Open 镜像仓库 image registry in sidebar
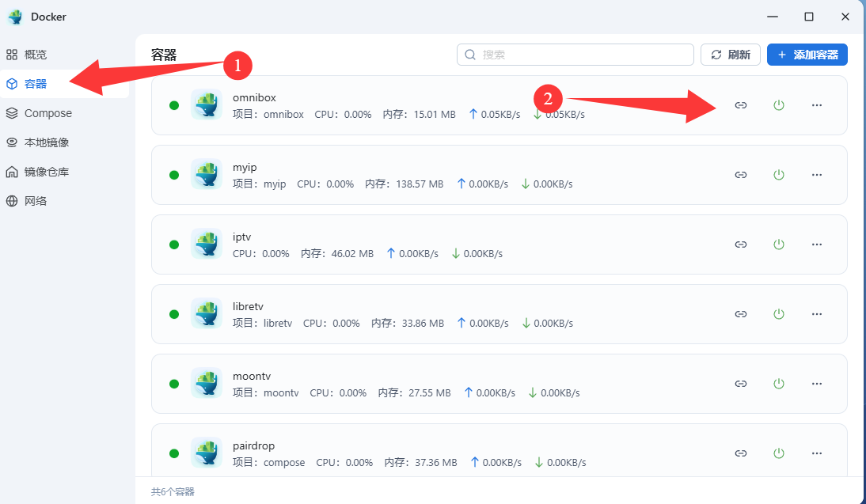Image resolution: width=866 pixels, height=504 pixels. pyautogui.click(x=64, y=172)
